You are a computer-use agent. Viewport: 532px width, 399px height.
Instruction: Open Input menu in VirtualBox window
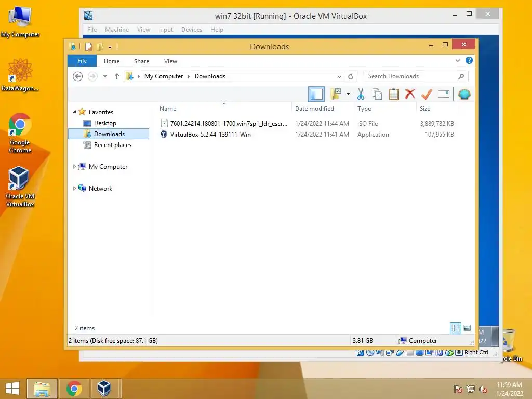pyautogui.click(x=166, y=30)
